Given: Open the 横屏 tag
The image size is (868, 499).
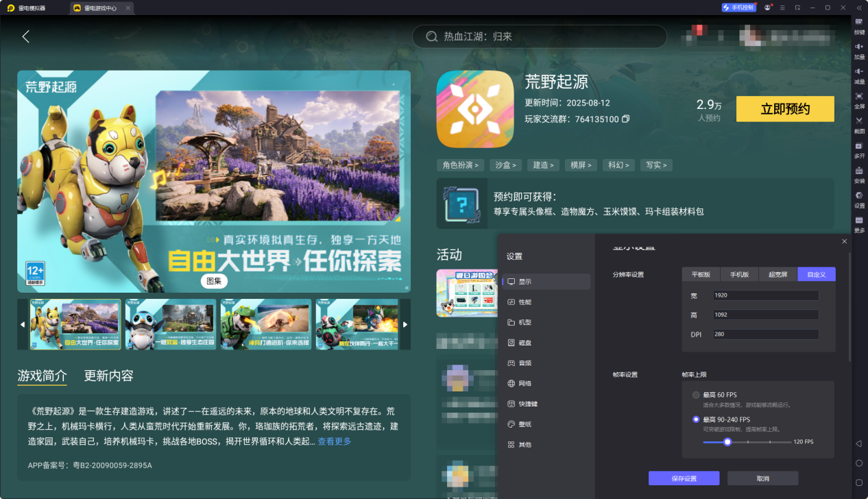Looking at the screenshot, I should (x=581, y=165).
